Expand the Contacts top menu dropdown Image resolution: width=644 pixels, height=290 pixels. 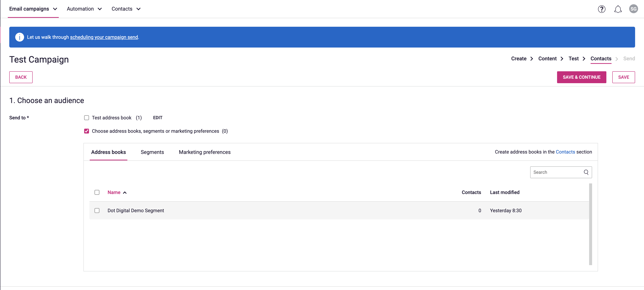(126, 9)
